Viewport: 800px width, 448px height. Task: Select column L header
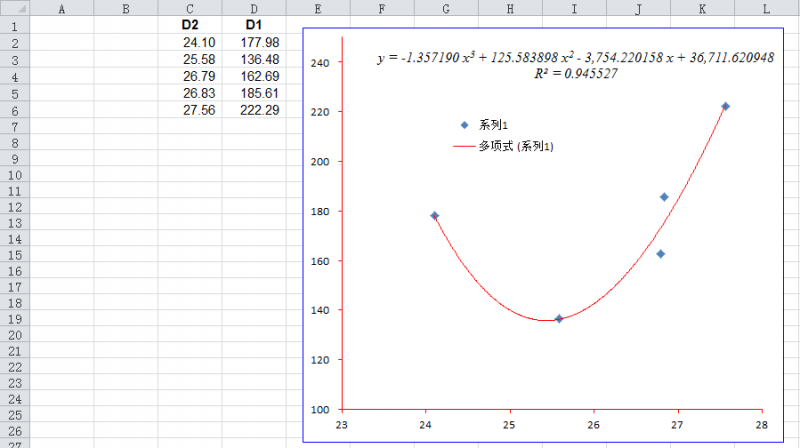coord(766,8)
